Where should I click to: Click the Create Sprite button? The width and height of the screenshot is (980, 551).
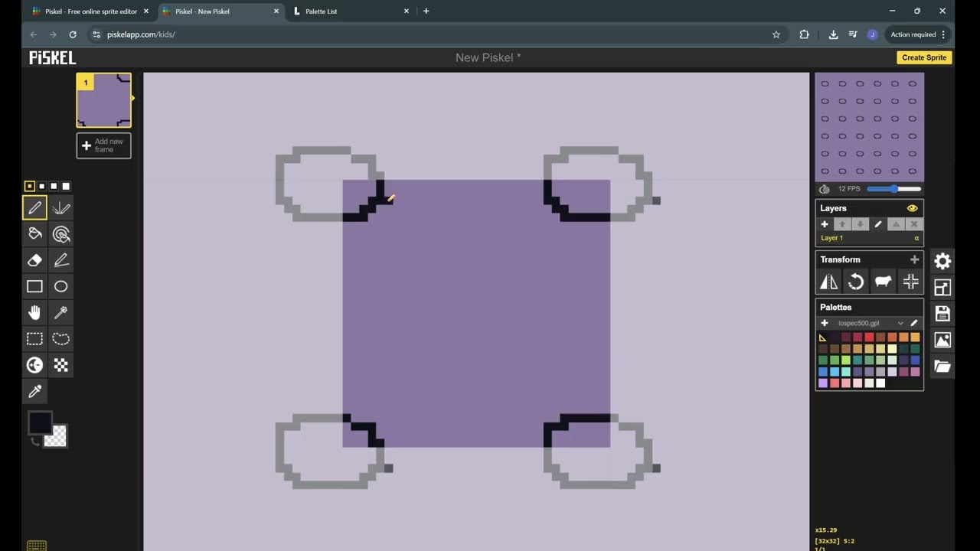924,57
